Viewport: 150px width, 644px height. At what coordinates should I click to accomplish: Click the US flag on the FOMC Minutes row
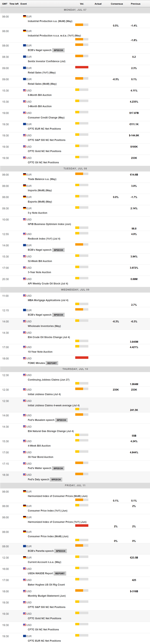[x=24, y=358]
